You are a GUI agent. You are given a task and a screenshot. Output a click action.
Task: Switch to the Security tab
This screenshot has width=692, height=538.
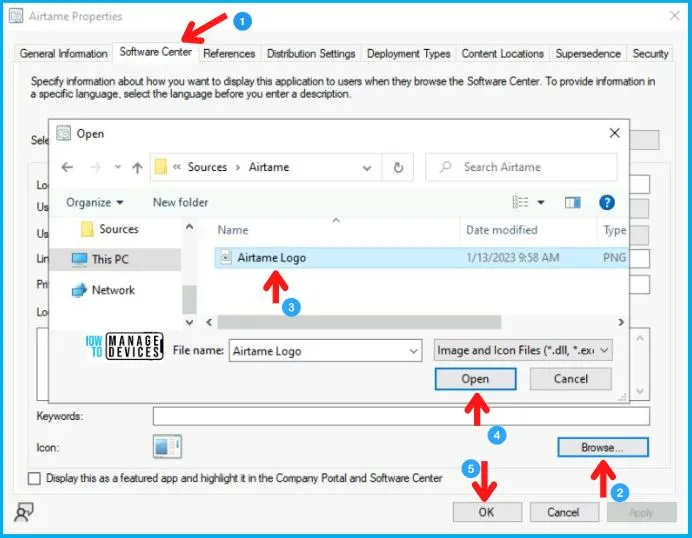(x=650, y=53)
